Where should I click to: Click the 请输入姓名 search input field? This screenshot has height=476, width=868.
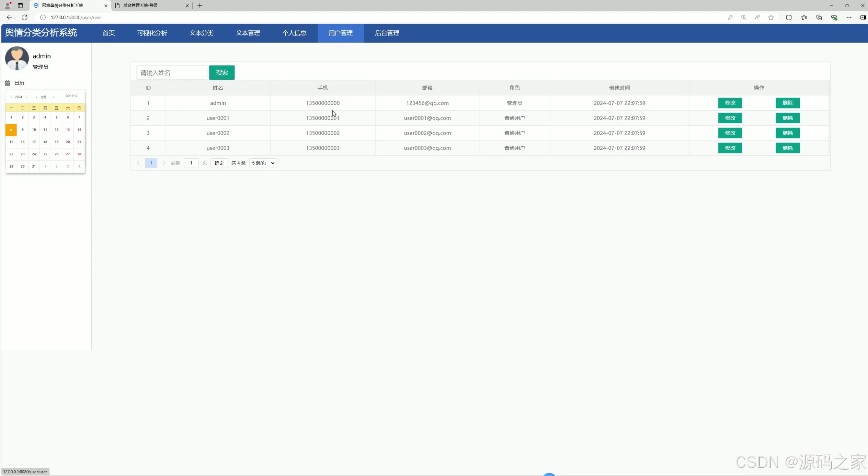pyautogui.click(x=171, y=72)
